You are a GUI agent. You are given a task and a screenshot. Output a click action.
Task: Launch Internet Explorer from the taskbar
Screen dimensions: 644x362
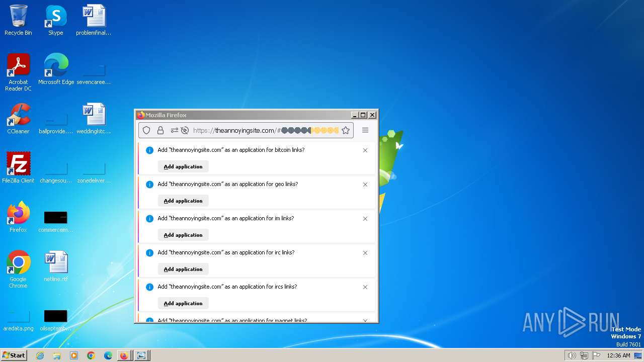pyautogui.click(x=40, y=355)
